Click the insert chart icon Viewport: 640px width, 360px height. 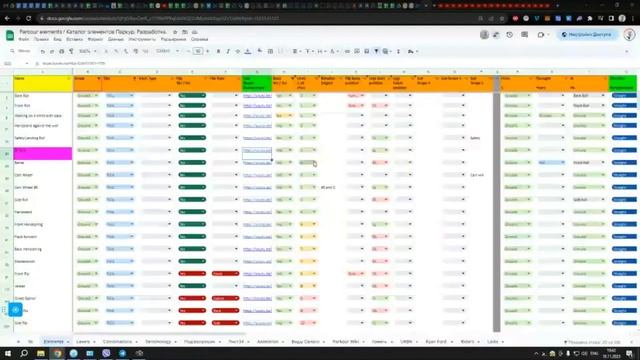click(x=367, y=51)
